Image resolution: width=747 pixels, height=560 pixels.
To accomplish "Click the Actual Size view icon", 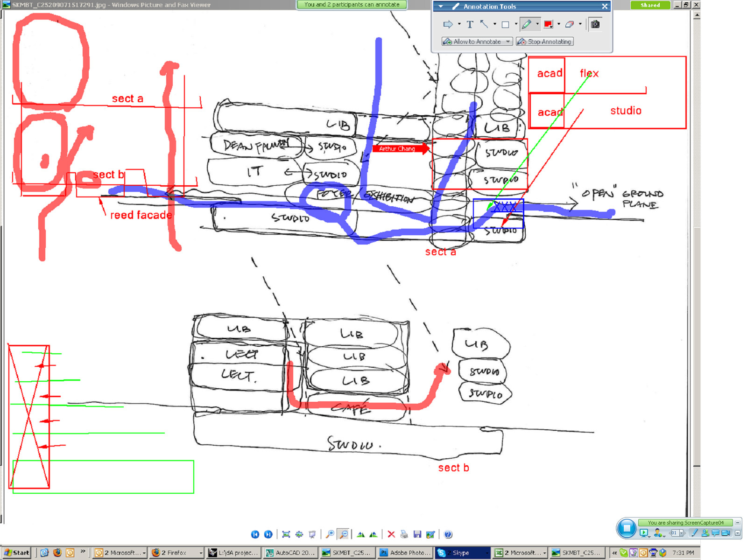I will coord(299,534).
